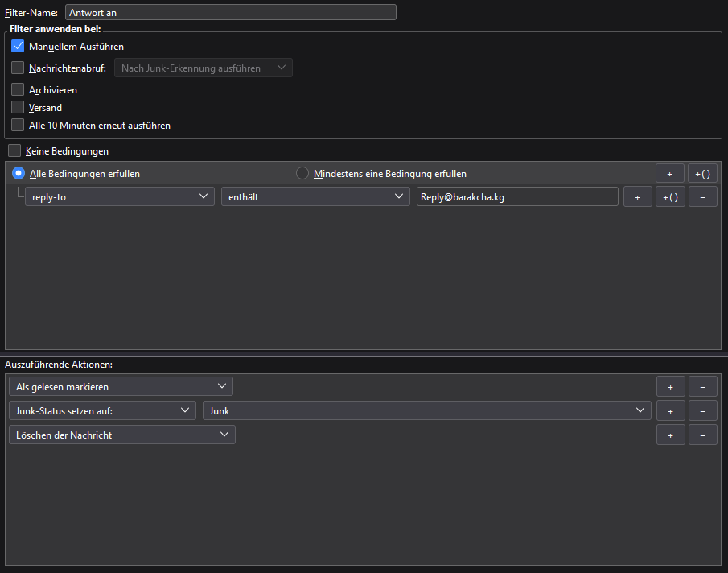
Task: Add action after 'Als gelesen markieren' with plus
Action: pyautogui.click(x=670, y=387)
